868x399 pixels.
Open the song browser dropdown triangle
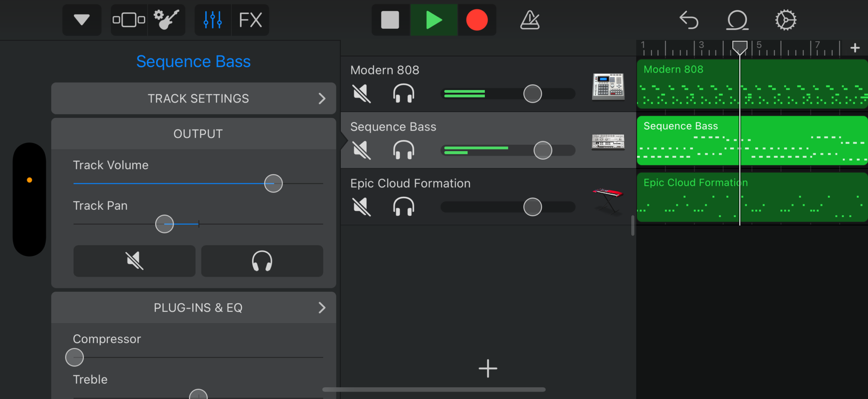click(82, 20)
